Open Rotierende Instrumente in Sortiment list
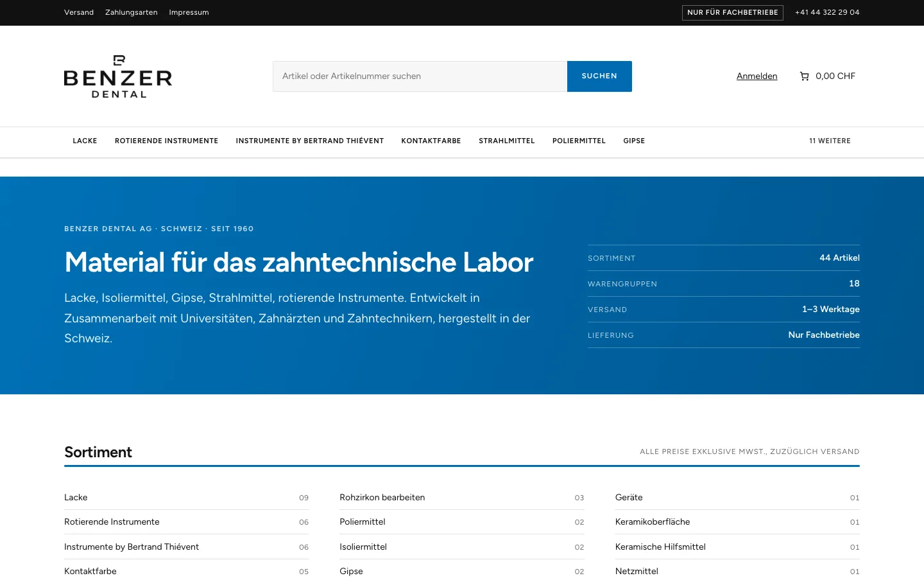924x578 pixels. (186, 522)
